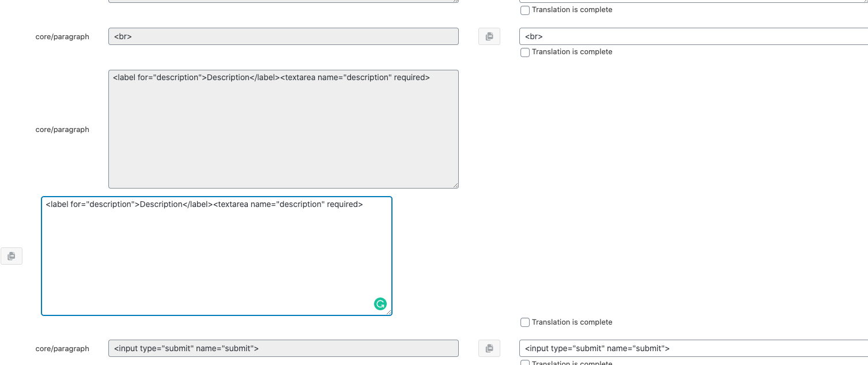Click core/paragraph label beside description textarea
The width and height of the screenshot is (868, 365).
click(62, 129)
